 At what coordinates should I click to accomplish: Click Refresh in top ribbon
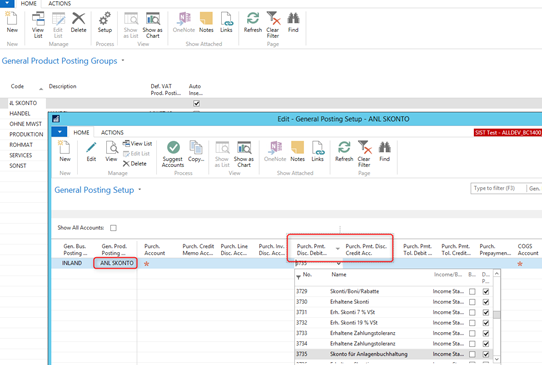(253, 22)
